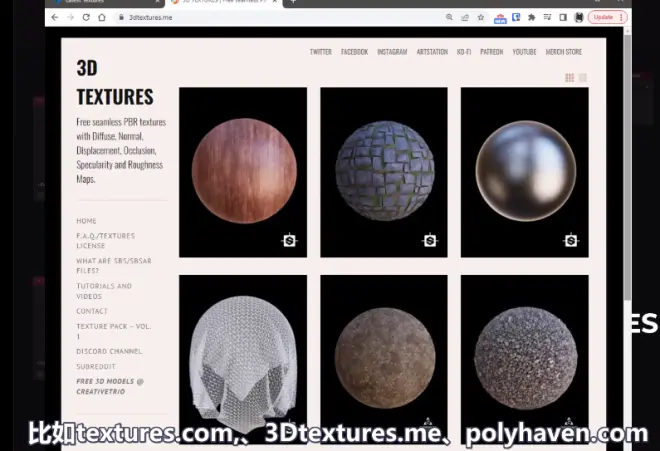Image resolution: width=660 pixels, height=451 pixels.
Task: Go forward with the browser forward arrow
Action: pos(70,17)
